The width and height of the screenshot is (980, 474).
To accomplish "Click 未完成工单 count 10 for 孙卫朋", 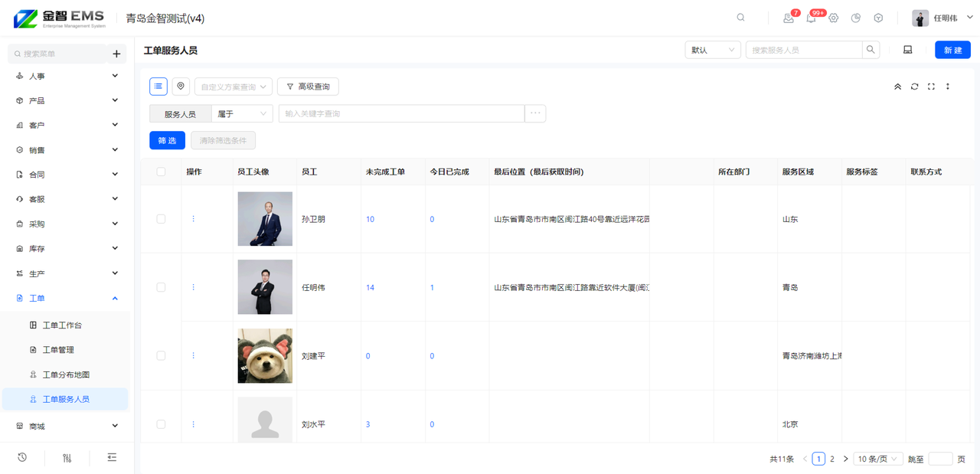I will (370, 219).
